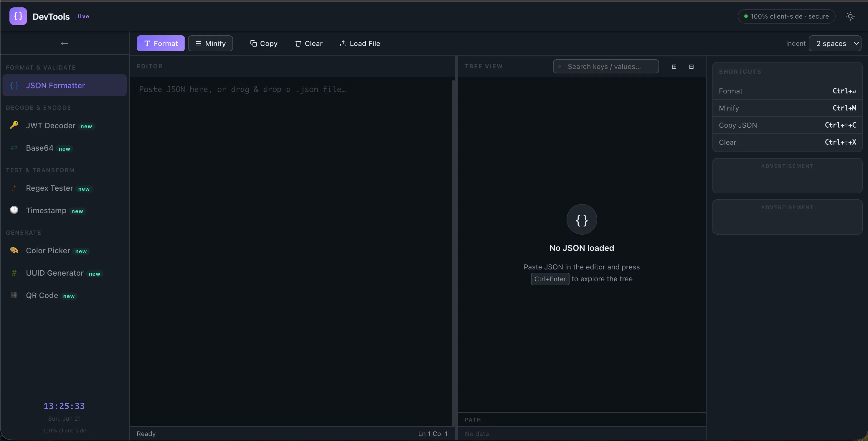Viewport: 868px width, 441px height.
Task: Click the Copy JSON shortcut row
Action: [x=788, y=125]
